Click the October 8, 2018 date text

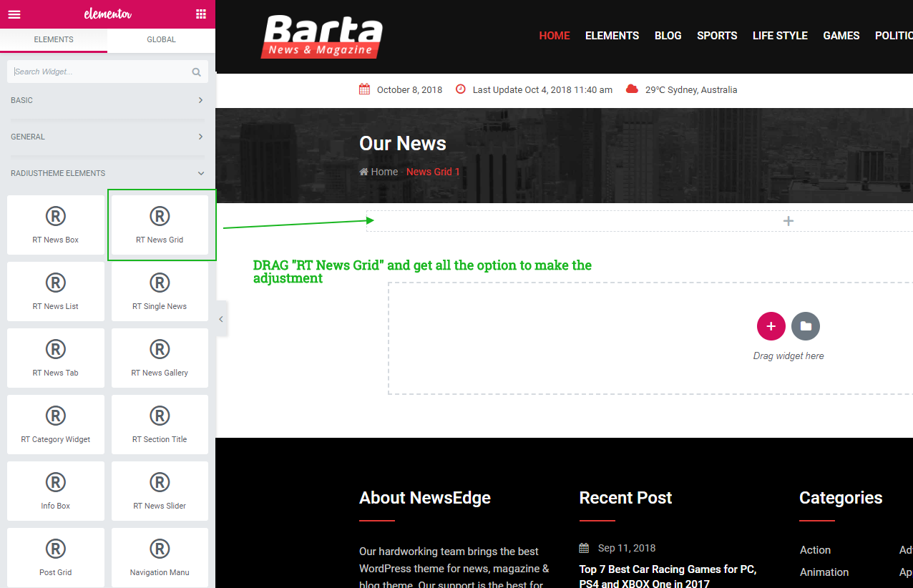[x=409, y=90]
